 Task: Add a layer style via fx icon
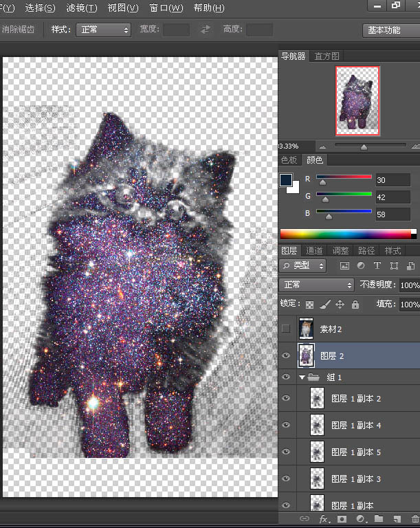point(323,518)
